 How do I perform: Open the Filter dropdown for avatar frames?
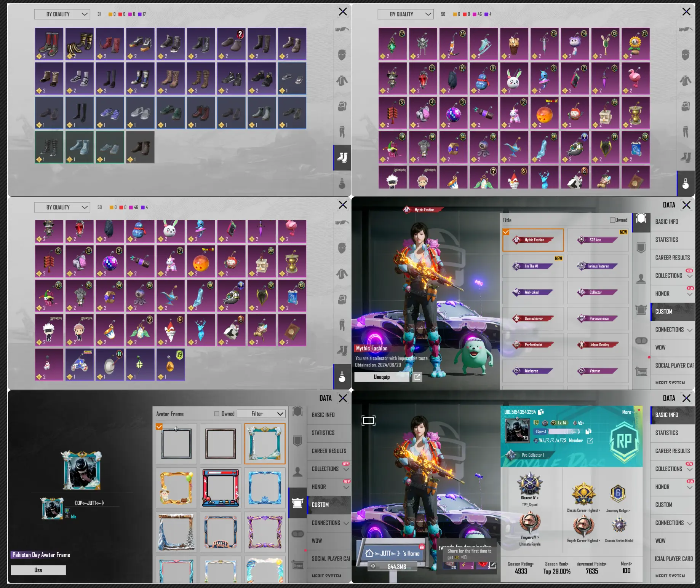point(261,414)
